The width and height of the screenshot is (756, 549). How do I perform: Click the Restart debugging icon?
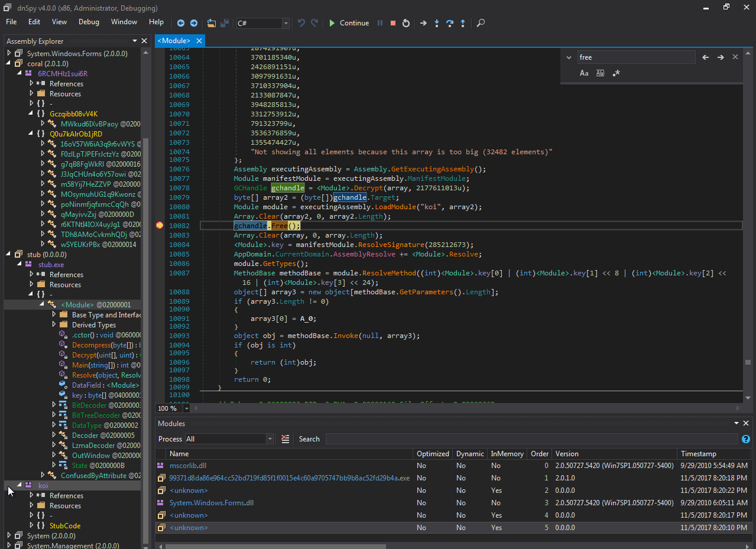pyautogui.click(x=406, y=23)
